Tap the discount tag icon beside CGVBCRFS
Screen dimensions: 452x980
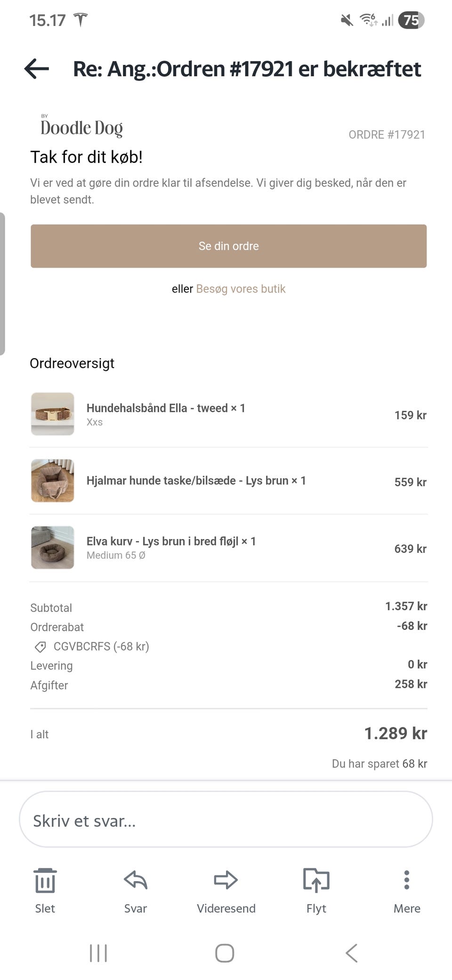click(x=40, y=647)
